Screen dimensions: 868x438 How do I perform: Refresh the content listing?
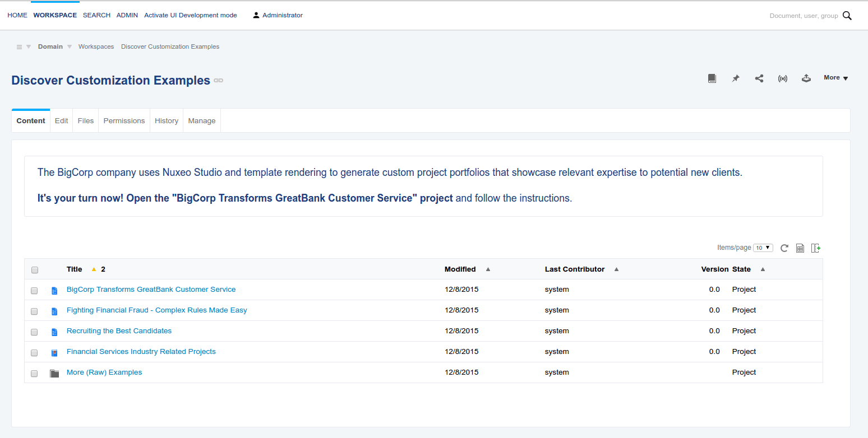click(x=784, y=248)
